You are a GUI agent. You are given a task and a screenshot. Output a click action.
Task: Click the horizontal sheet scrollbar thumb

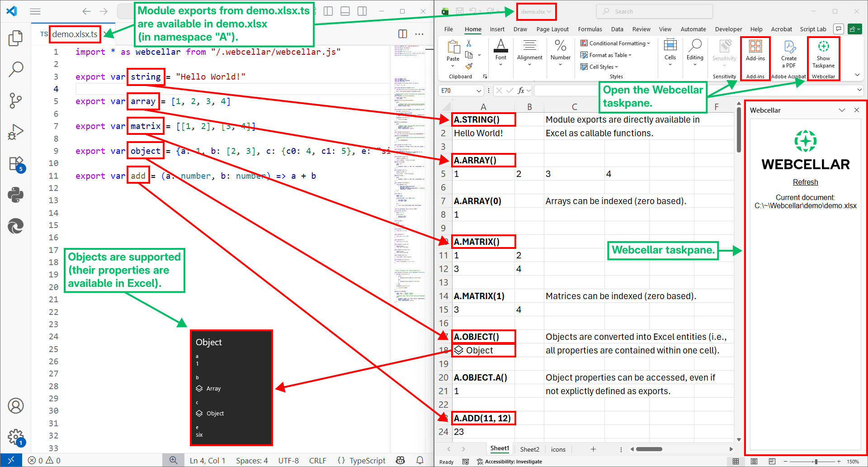click(x=649, y=449)
